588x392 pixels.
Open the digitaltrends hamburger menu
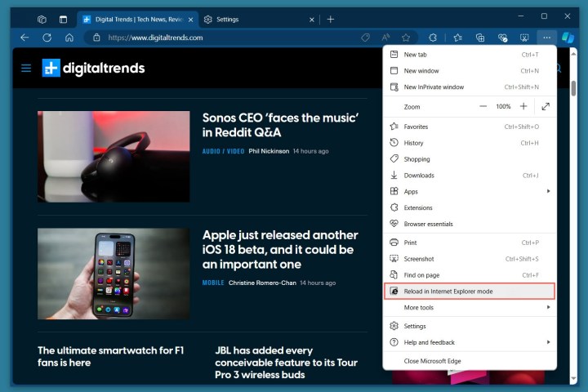click(26, 69)
